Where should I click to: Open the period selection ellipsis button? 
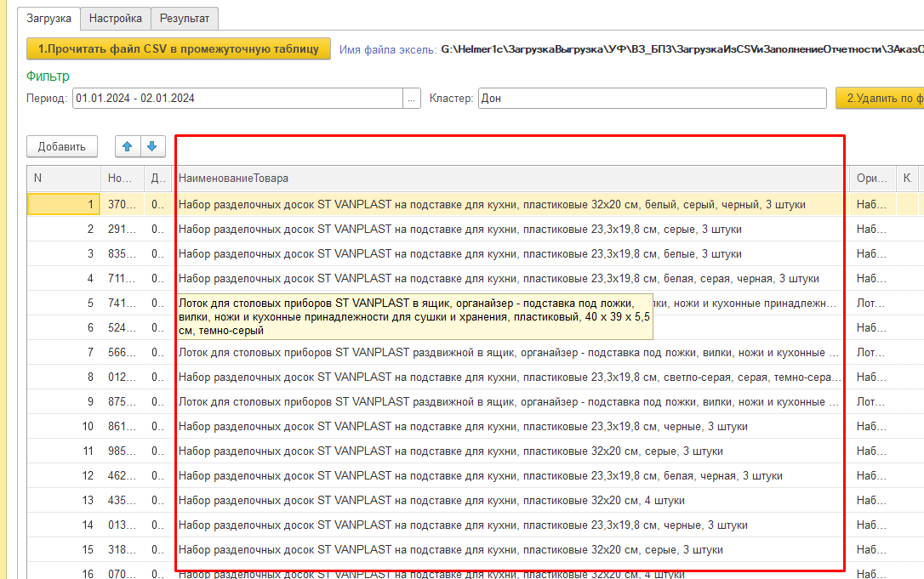point(411,99)
